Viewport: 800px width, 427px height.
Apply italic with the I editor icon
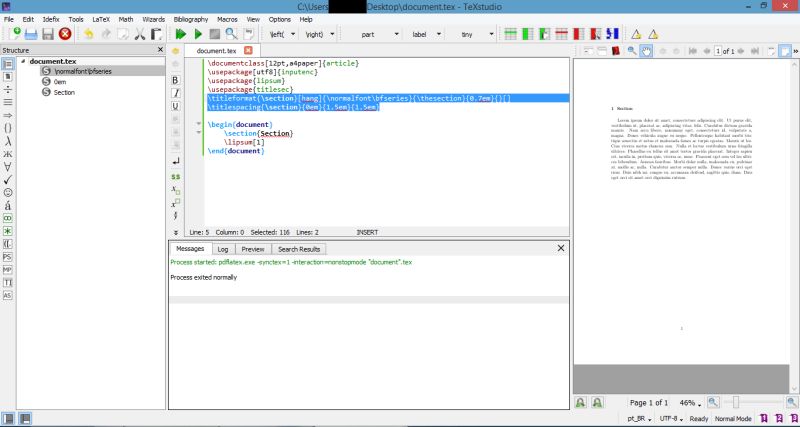click(x=176, y=93)
